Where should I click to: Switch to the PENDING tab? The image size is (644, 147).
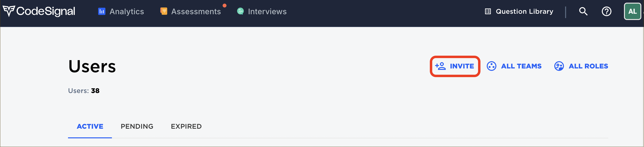(x=137, y=126)
